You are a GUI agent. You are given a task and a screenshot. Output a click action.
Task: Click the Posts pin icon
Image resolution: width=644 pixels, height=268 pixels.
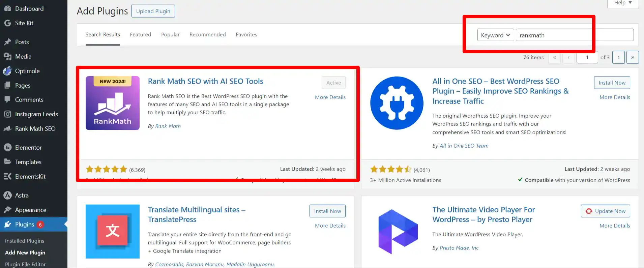(7, 42)
